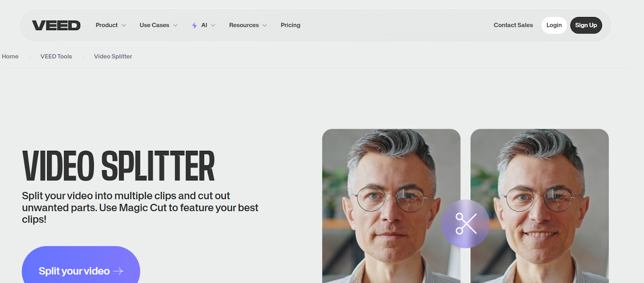Open the Resources dropdown chevron
The height and width of the screenshot is (283, 644).
[265, 25]
